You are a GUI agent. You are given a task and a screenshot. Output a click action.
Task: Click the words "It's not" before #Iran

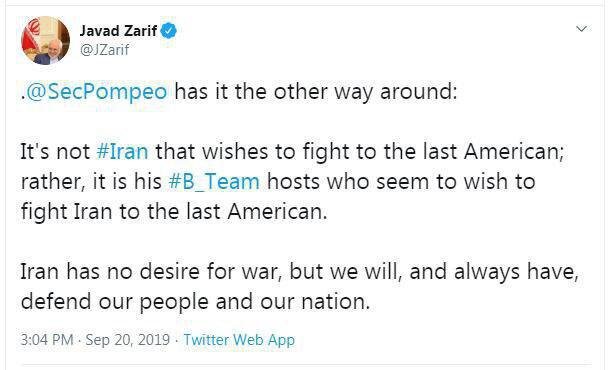55,151
